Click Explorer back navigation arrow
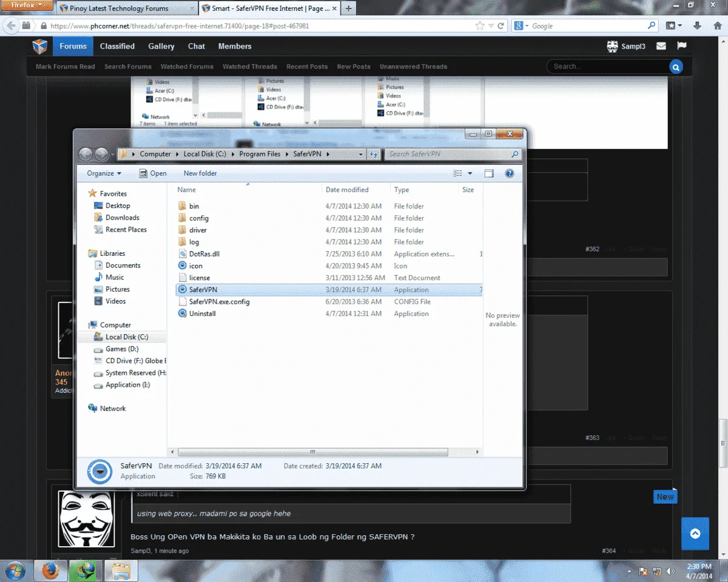 coord(86,154)
